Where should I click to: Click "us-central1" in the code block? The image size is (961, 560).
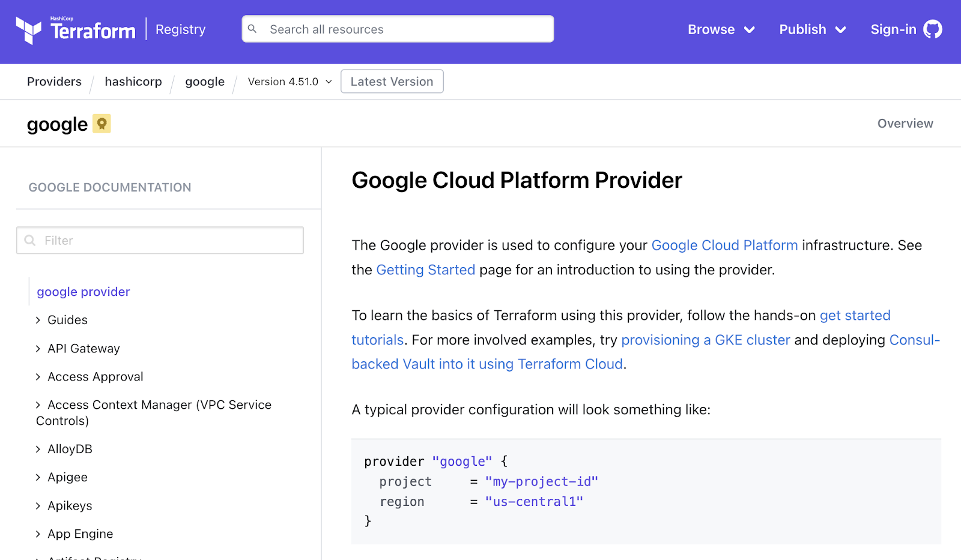534,502
